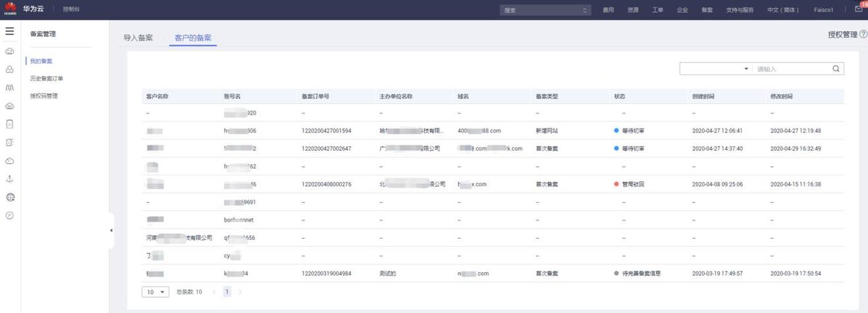Open the 备案 menu in top bar

click(x=707, y=10)
